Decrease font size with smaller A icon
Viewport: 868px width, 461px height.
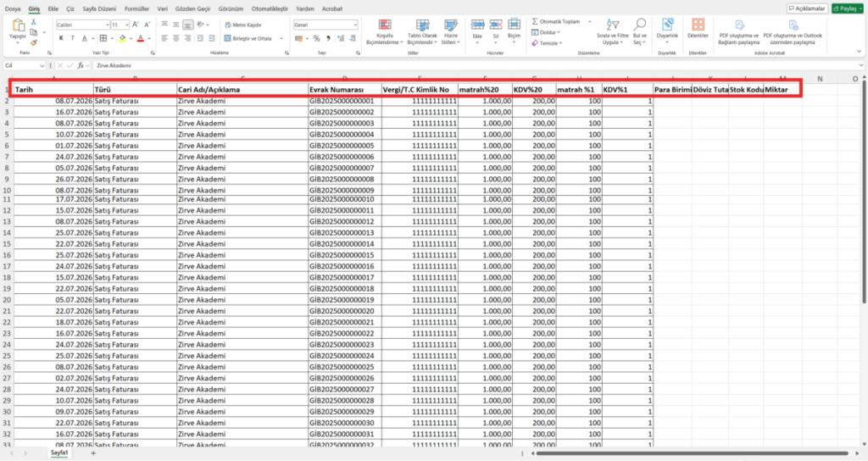pos(147,25)
